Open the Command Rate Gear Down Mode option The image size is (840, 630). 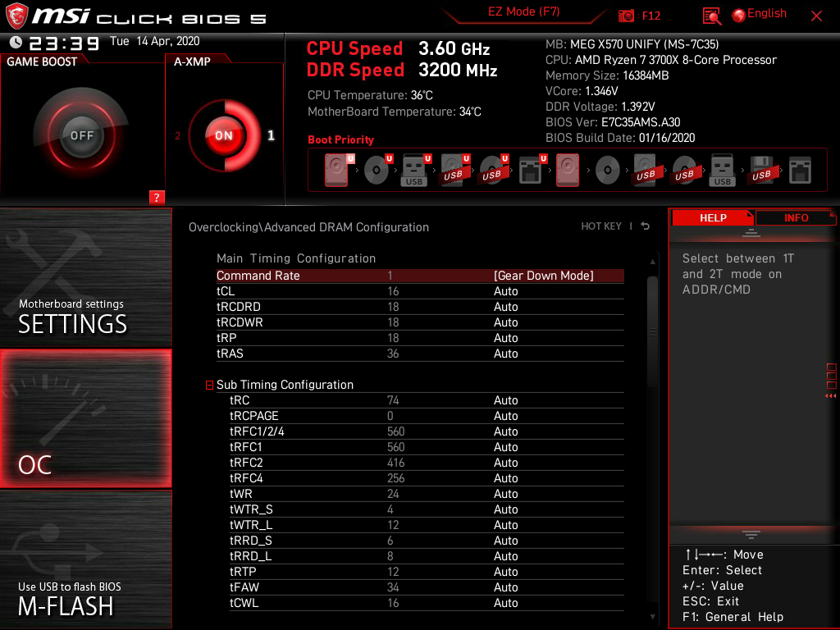point(543,276)
